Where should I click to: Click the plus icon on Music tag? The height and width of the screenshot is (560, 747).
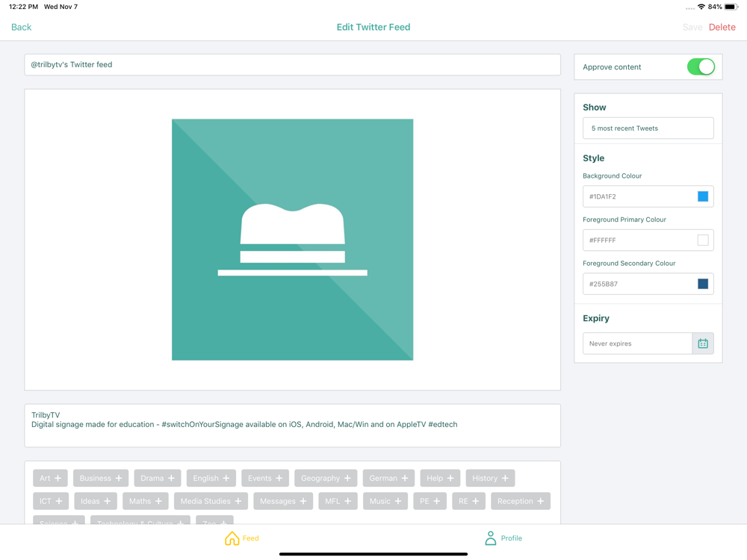(398, 501)
